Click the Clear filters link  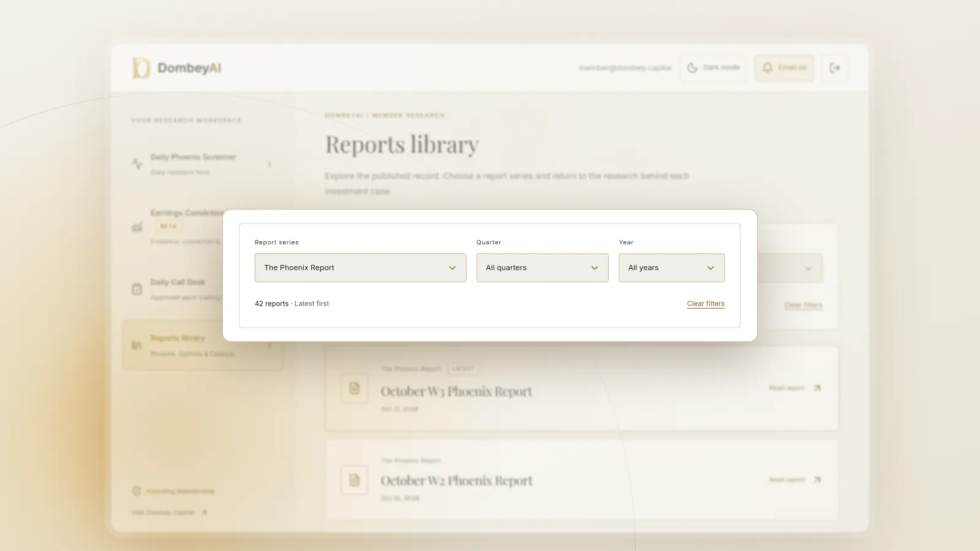tap(706, 304)
